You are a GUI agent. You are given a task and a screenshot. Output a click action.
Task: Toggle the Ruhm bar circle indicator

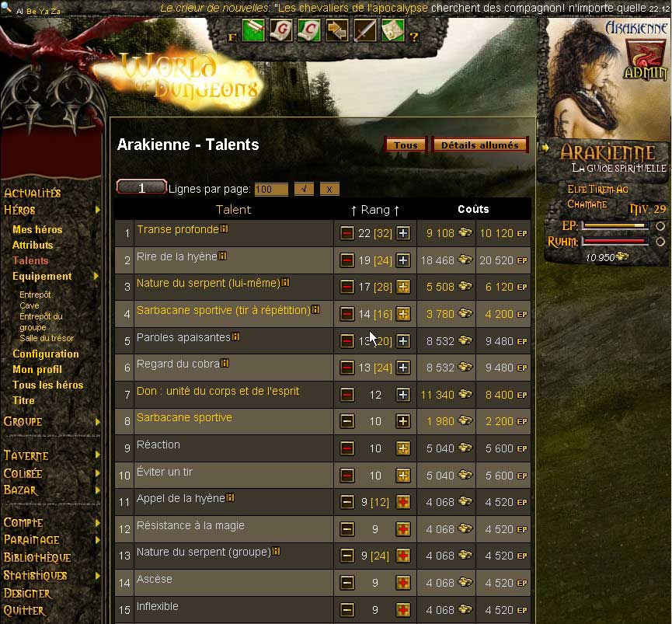pyautogui.click(x=660, y=242)
